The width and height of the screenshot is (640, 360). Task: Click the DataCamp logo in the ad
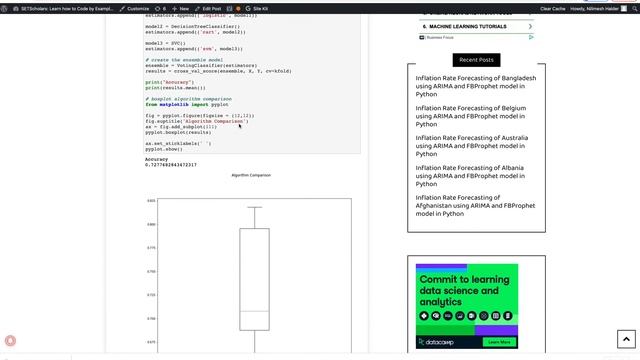click(x=436, y=342)
